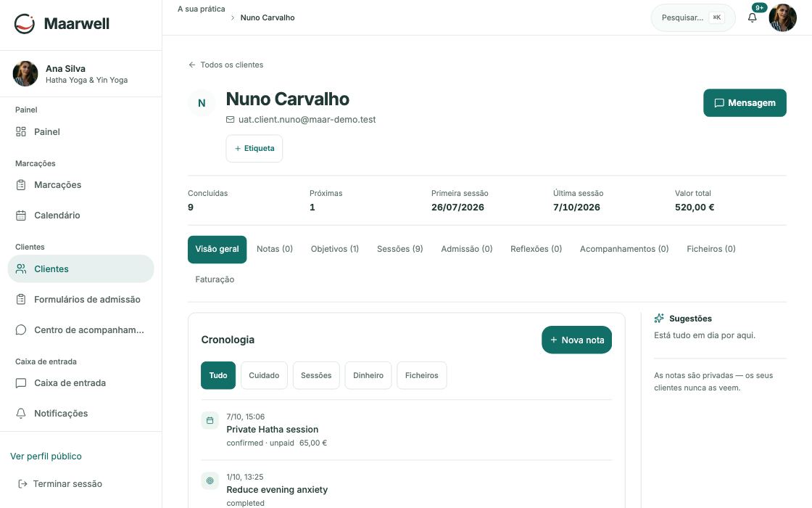Click the Caixa de entrada message icon
The width and height of the screenshot is (812, 508).
(x=21, y=383)
